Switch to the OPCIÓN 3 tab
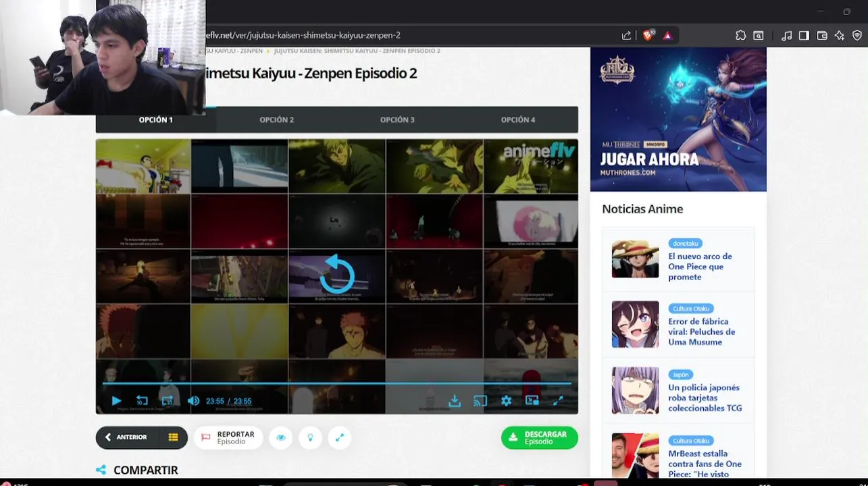Screen dimensions: 868x486 click(x=397, y=119)
